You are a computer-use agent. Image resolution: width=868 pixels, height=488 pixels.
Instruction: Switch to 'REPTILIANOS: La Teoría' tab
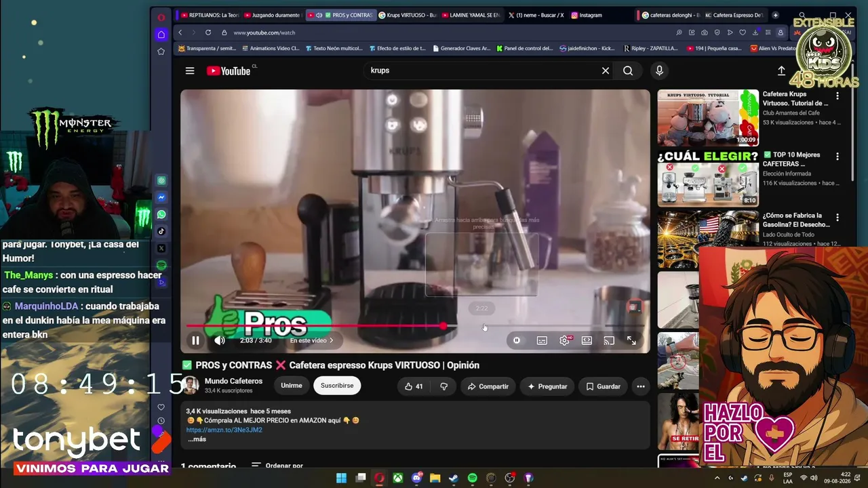209,15
